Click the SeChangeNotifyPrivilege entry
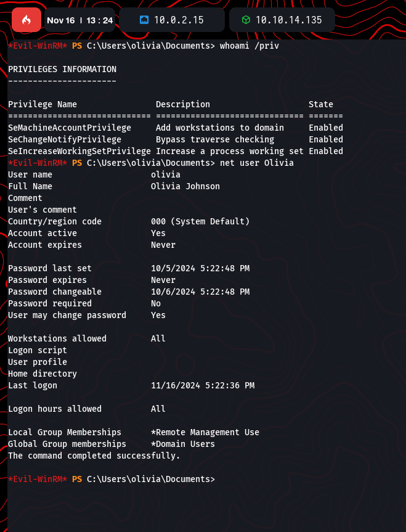Viewport: 406px width, 532px height. [x=65, y=139]
